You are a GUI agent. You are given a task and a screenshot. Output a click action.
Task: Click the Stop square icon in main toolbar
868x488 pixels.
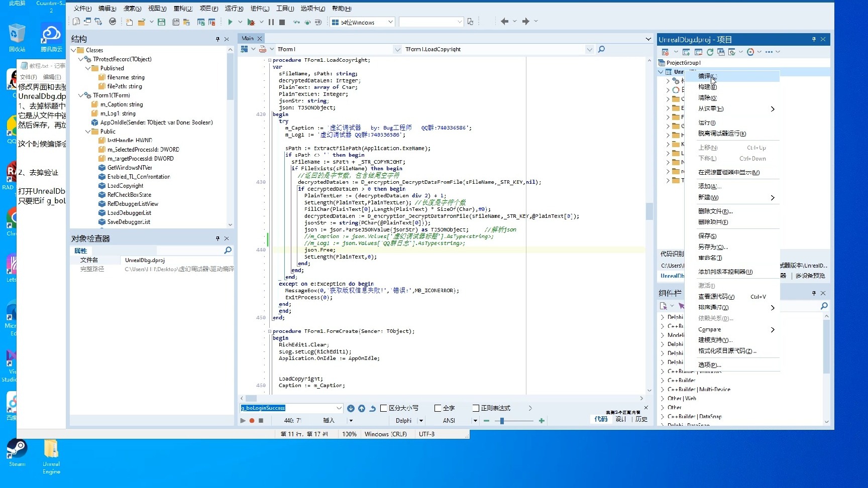(282, 22)
